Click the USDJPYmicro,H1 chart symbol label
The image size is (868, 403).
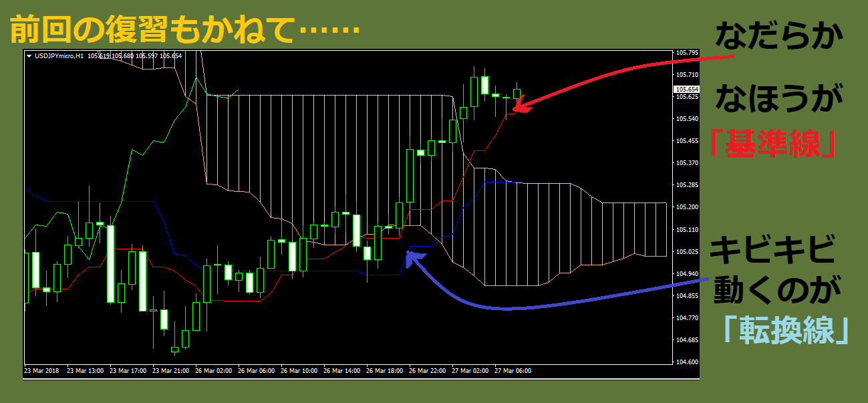59,56
